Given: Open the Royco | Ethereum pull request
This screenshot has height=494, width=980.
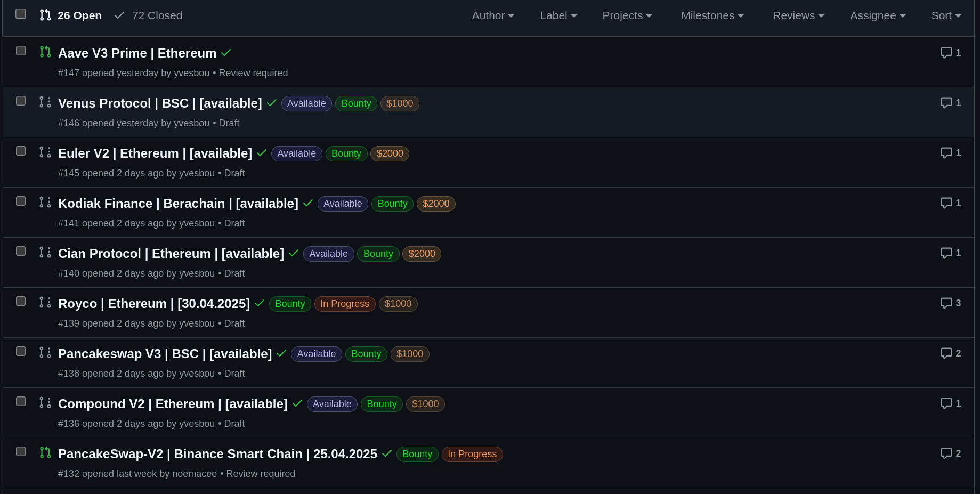Looking at the screenshot, I should [154, 304].
